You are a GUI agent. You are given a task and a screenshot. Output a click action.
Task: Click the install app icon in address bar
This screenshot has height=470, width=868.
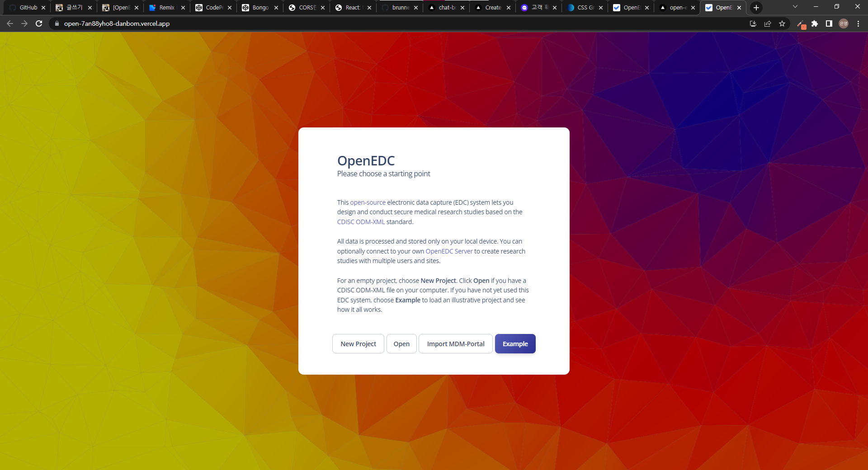(x=753, y=23)
